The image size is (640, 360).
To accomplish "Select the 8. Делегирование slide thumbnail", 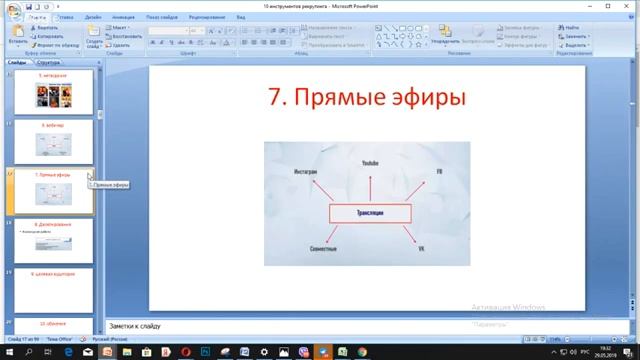I will click(53, 241).
